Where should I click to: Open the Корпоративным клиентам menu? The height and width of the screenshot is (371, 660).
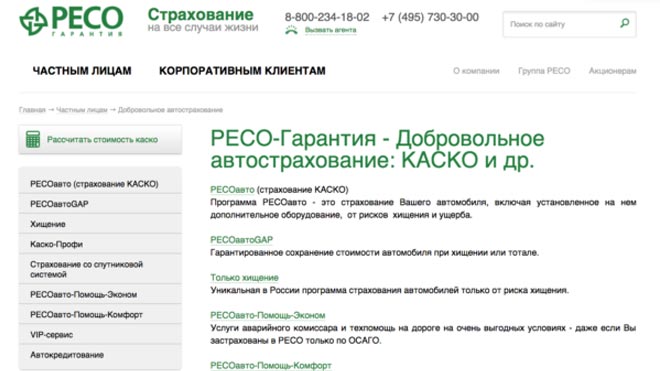point(242,71)
